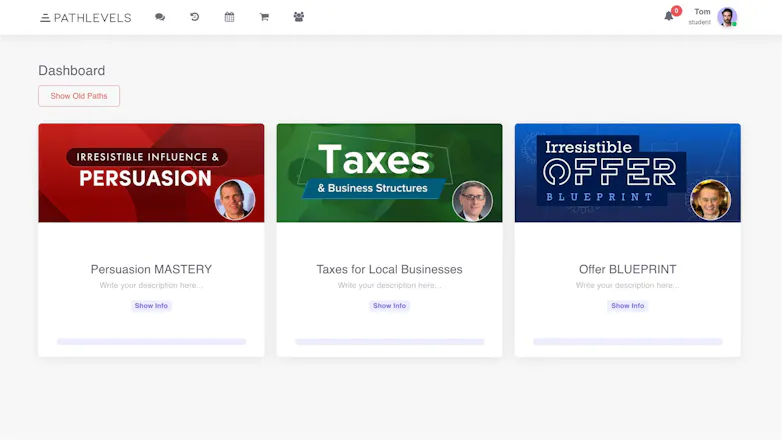Click instructor photo on Offer Blueprint banner
782x440 pixels.
click(x=710, y=200)
